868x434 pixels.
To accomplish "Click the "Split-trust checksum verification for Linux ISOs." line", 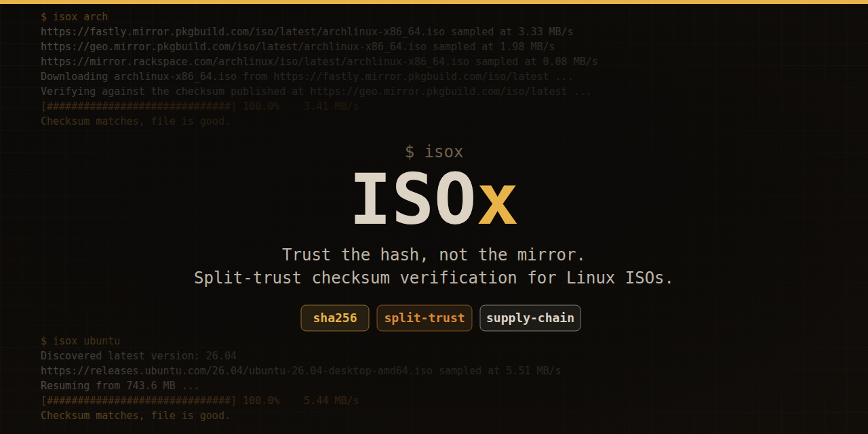I will (434, 278).
